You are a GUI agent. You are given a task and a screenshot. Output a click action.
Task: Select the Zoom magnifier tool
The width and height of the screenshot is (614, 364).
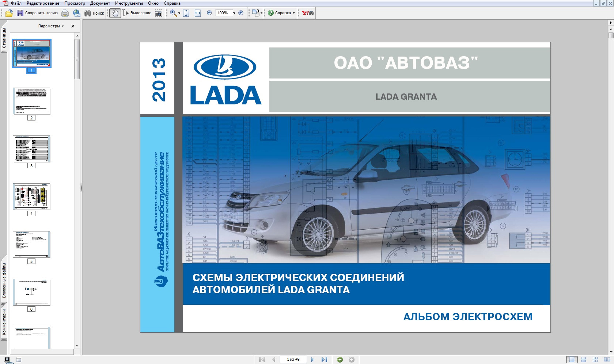tap(173, 13)
